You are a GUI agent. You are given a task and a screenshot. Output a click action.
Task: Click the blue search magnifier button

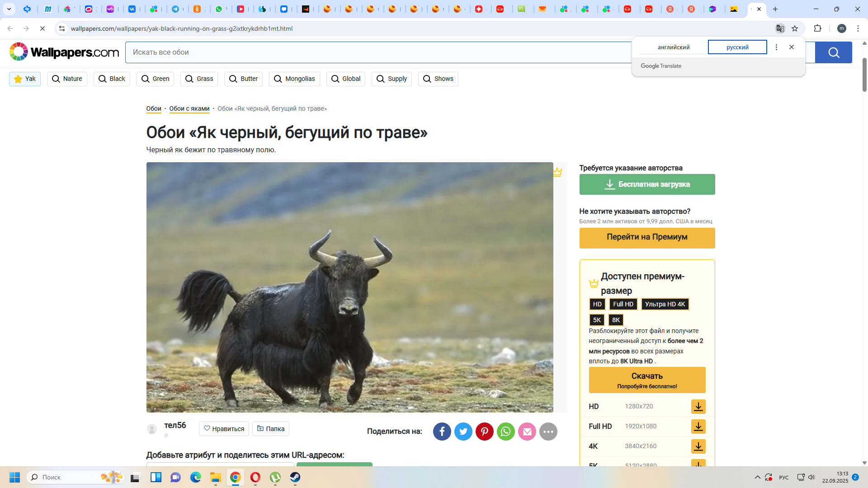pyautogui.click(x=833, y=52)
